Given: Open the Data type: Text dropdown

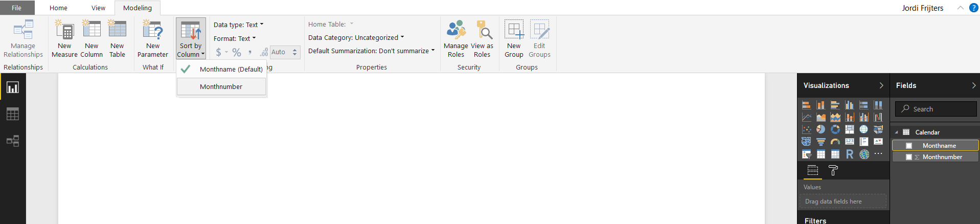Looking at the screenshot, I should click(x=239, y=25).
